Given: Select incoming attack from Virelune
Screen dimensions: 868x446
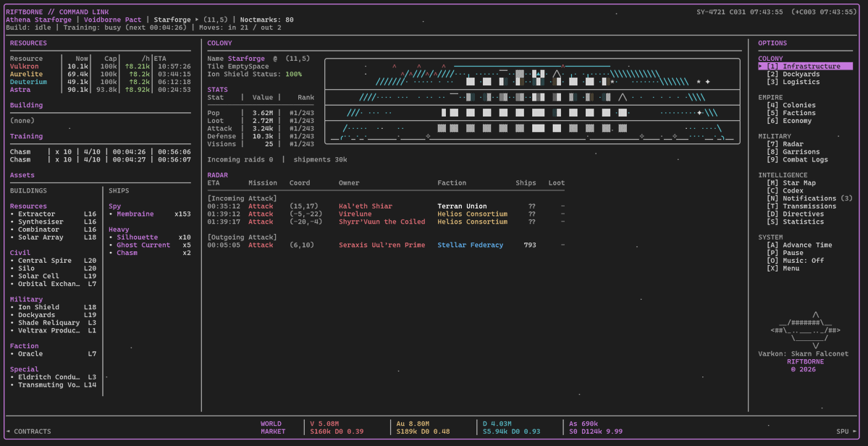Looking at the screenshot, I should click(386, 214).
